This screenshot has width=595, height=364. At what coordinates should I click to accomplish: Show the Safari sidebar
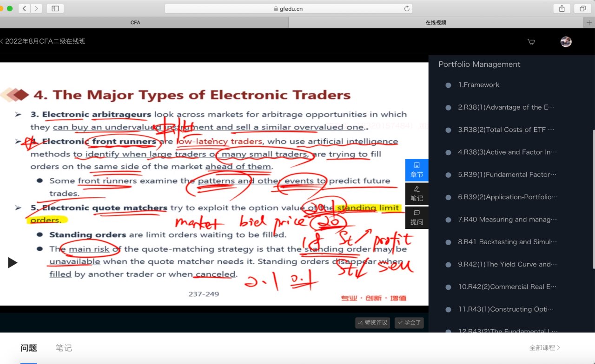[x=55, y=8]
